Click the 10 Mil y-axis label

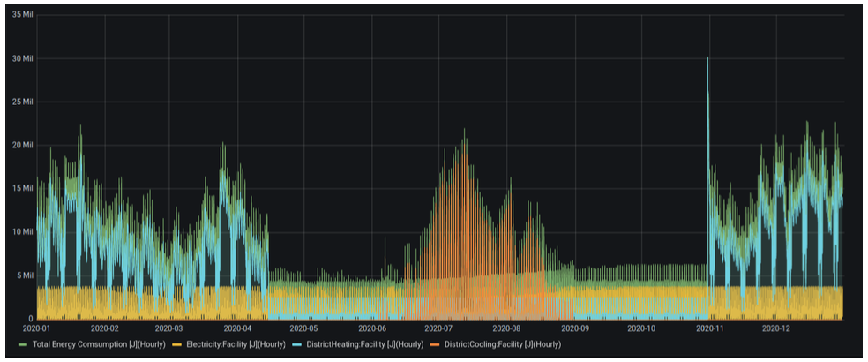(x=21, y=231)
